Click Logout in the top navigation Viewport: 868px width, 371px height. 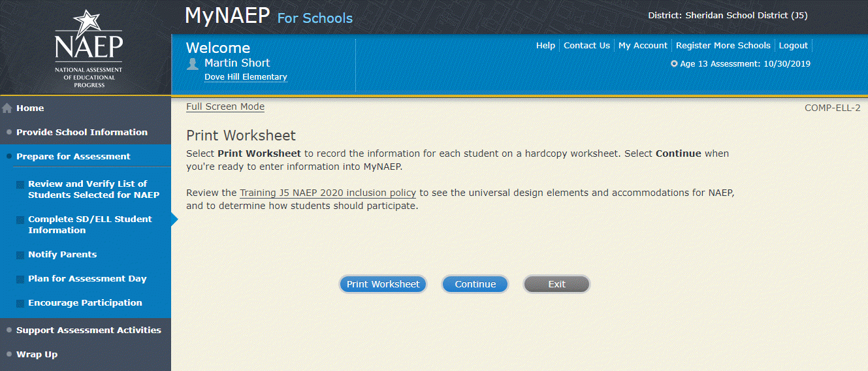click(794, 46)
